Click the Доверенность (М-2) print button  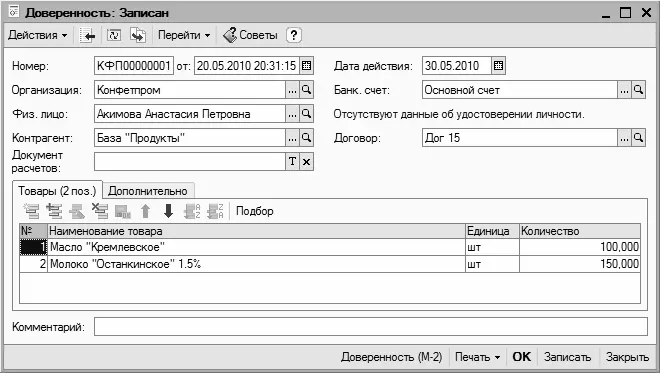[391, 357]
